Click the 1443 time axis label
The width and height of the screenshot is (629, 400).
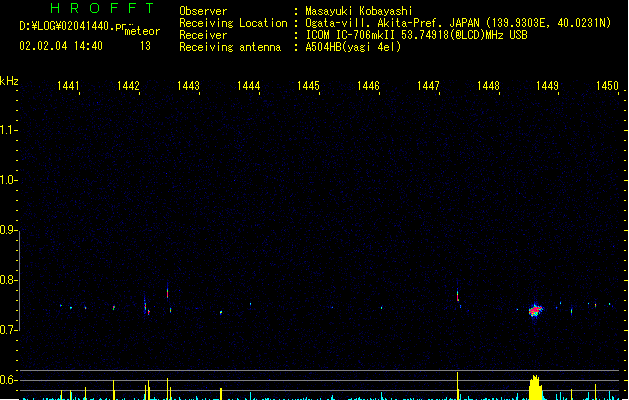coord(188,86)
